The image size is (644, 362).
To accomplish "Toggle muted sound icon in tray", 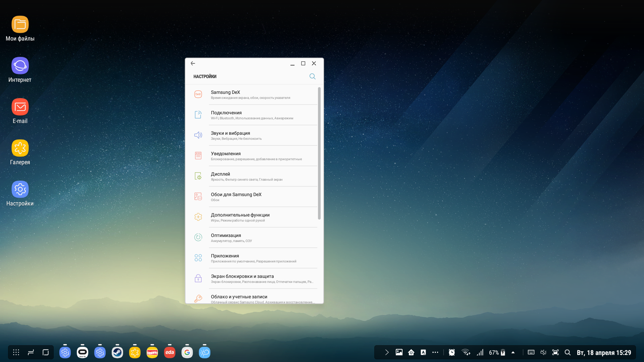I will click(x=543, y=352).
